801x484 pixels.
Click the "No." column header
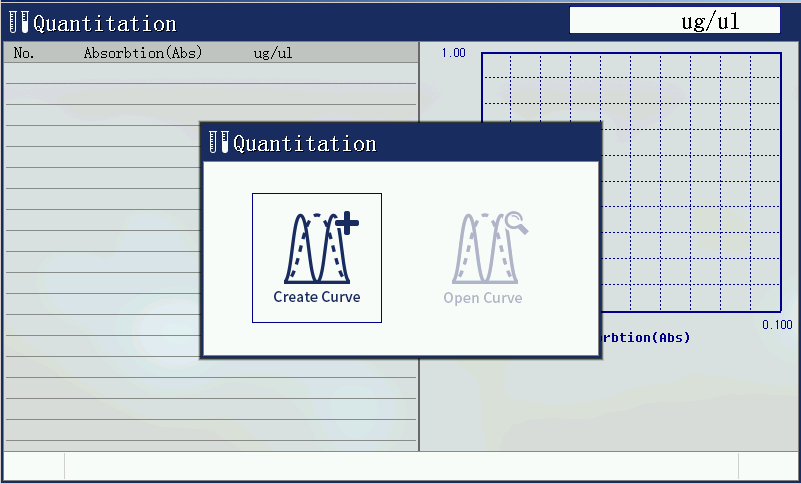coord(24,53)
